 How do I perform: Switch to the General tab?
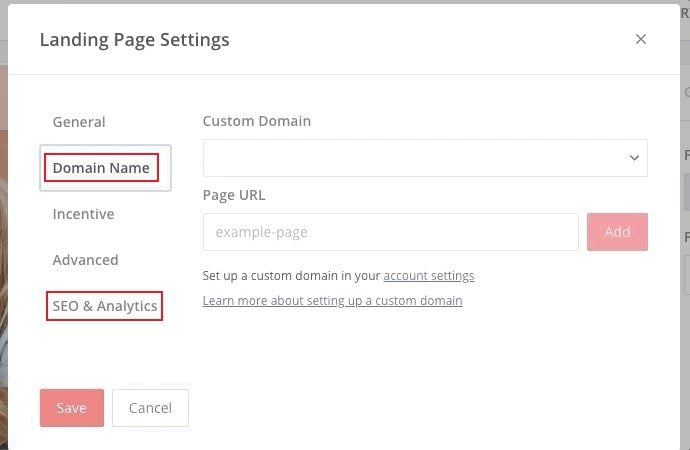(x=79, y=122)
